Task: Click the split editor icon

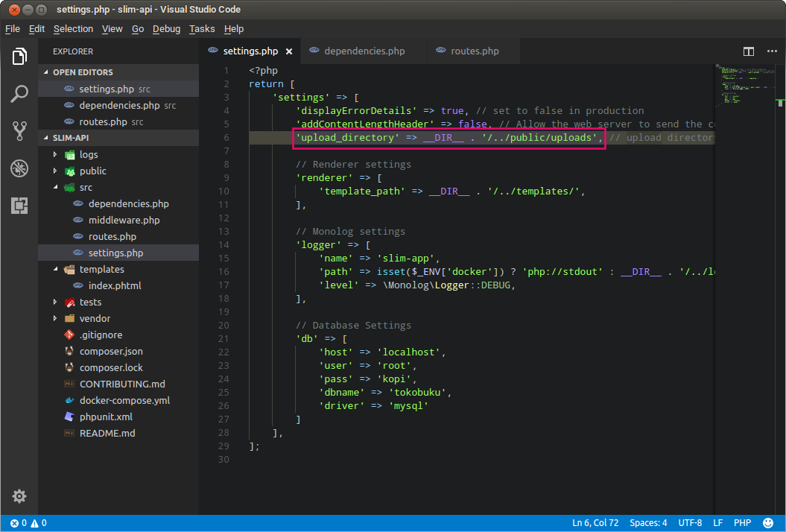Action: pyautogui.click(x=748, y=51)
